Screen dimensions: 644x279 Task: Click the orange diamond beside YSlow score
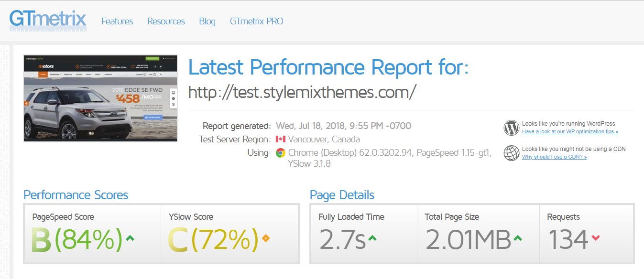point(266,238)
